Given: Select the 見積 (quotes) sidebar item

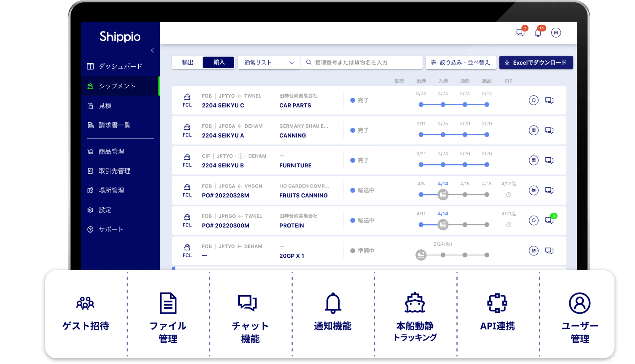Looking at the screenshot, I should 105,106.
